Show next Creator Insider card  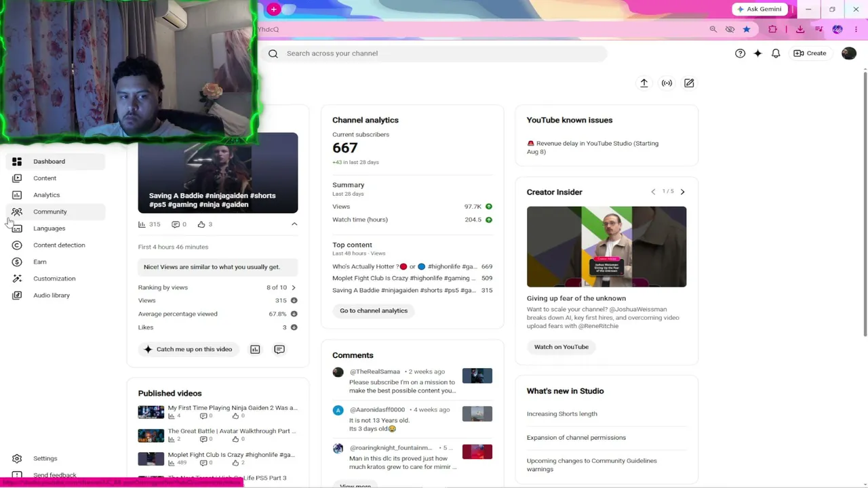pos(682,192)
